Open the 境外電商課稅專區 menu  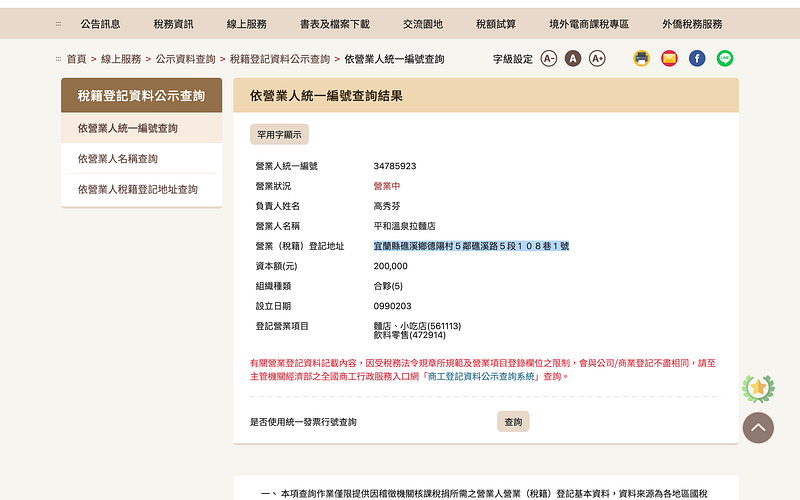589,24
